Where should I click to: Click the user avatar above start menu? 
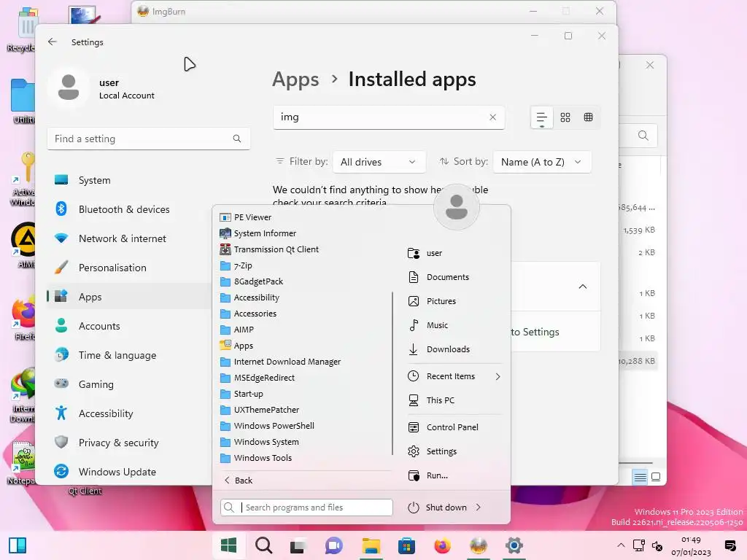457,207
